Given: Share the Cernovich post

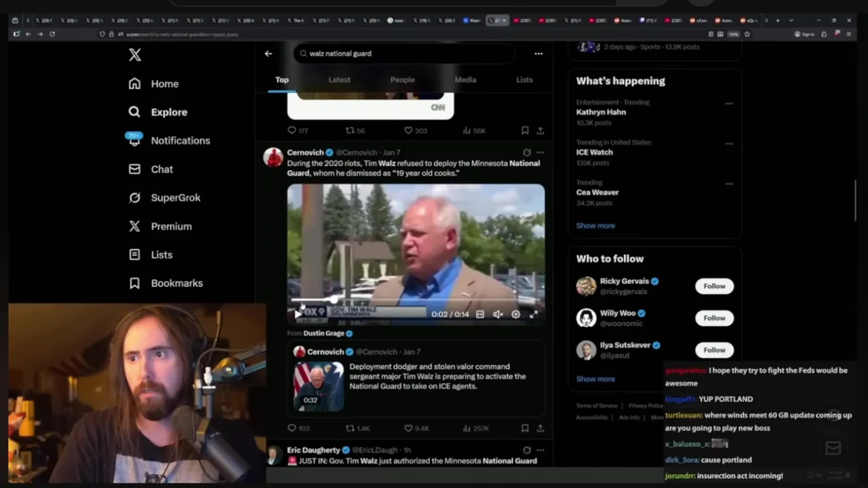Looking at the screenshot, I should pos(540,428).
